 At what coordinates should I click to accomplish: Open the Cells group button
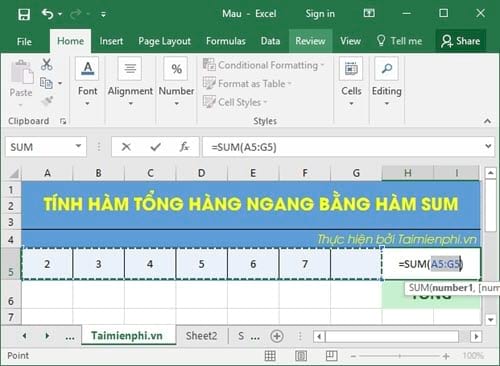coord(351,82)
